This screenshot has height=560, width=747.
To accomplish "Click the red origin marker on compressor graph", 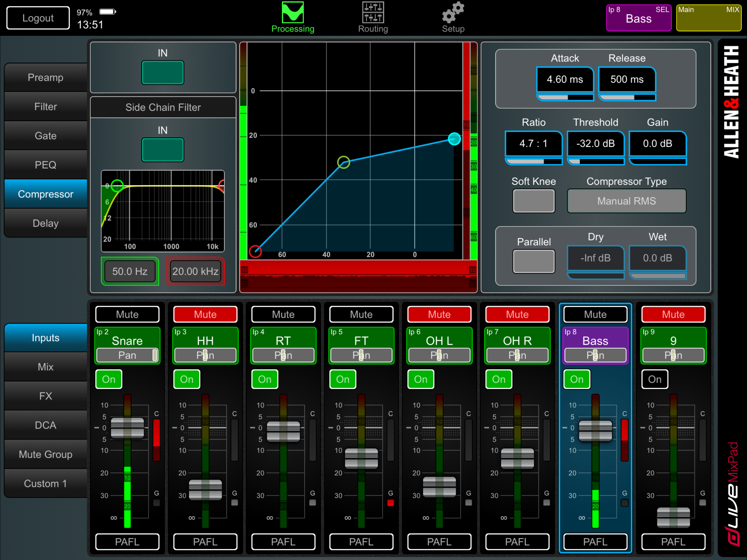I will click(x=255, y=251).
